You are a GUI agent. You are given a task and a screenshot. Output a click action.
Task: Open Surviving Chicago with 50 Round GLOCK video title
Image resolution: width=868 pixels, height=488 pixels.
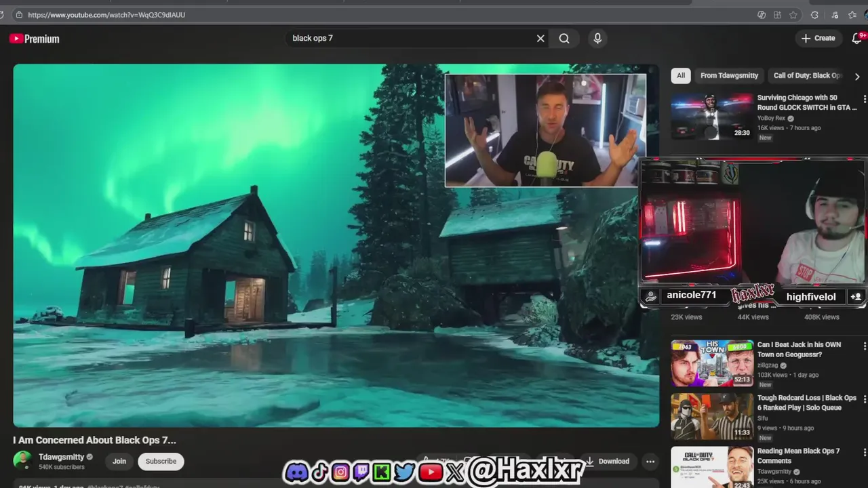click(x=807, y=102)
